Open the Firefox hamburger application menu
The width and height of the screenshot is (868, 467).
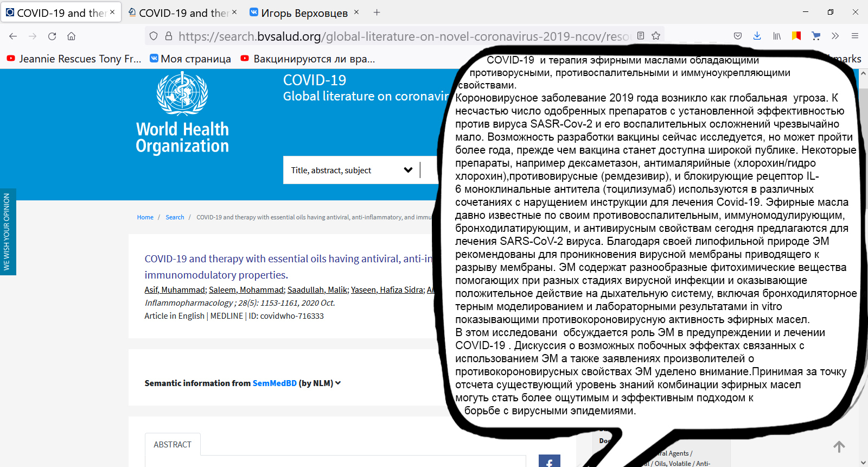855,36
